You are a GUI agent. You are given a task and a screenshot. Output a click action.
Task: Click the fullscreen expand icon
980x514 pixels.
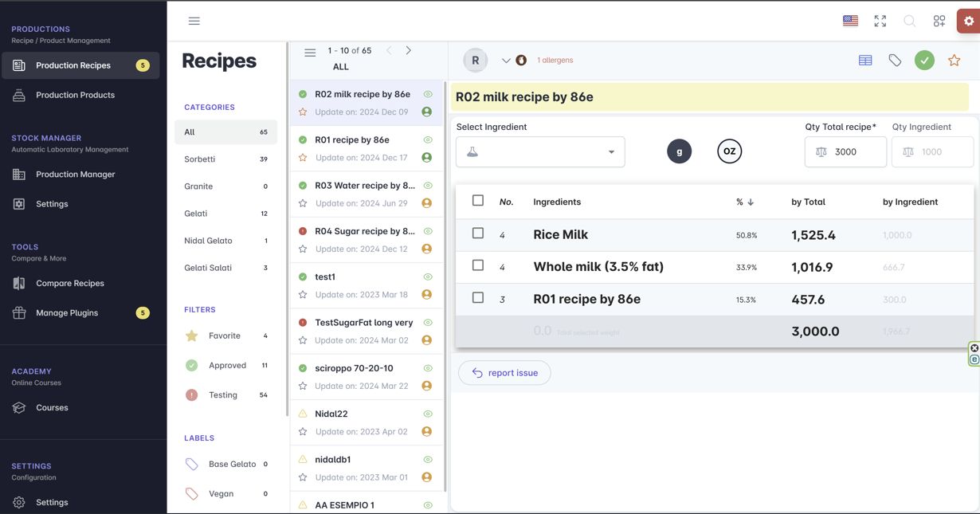(880, 22)
